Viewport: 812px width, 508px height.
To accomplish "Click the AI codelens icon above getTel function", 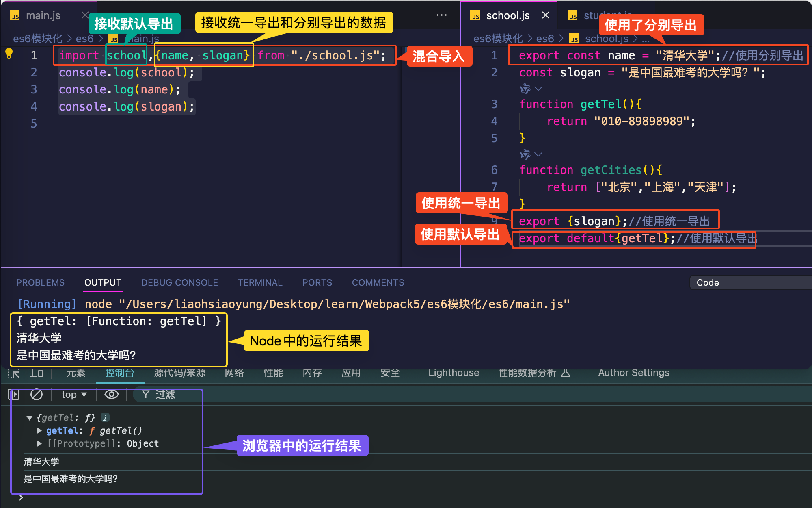I will 525,88.
